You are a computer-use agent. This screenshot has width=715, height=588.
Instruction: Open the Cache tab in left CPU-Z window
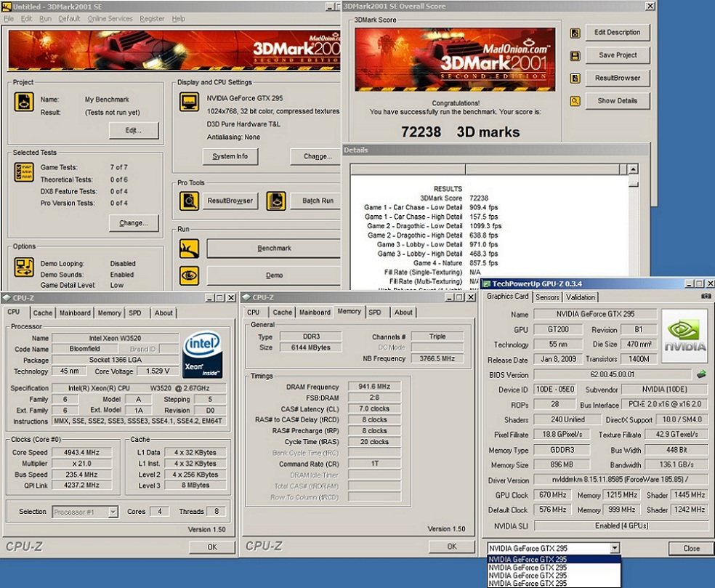[x=42, y=313]
